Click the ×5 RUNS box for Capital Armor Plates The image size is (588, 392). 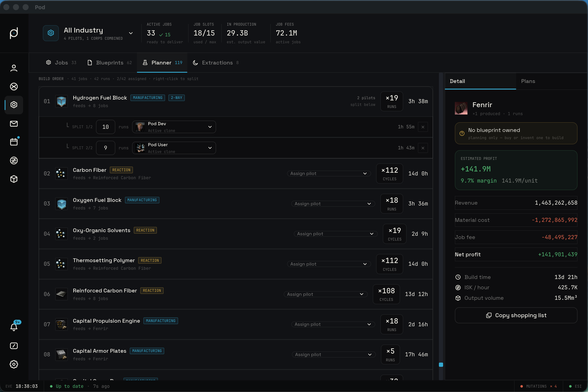(390, 354)
